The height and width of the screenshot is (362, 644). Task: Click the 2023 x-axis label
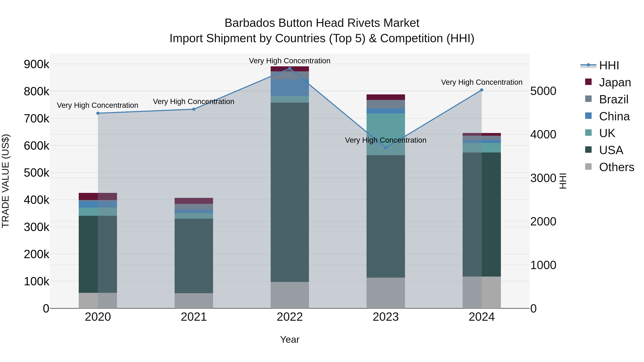tap(386, 317)
